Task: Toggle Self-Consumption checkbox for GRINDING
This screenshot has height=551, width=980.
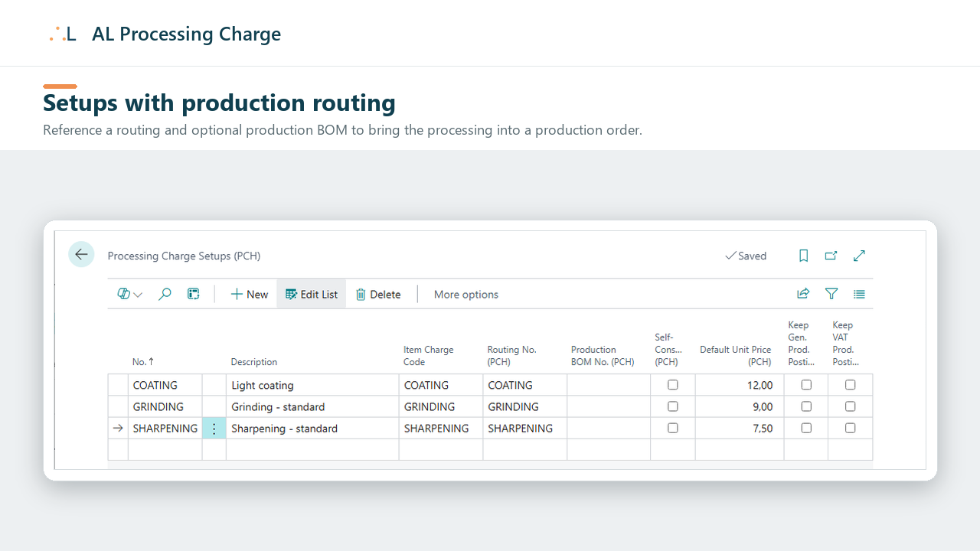Action: point(673,406)
